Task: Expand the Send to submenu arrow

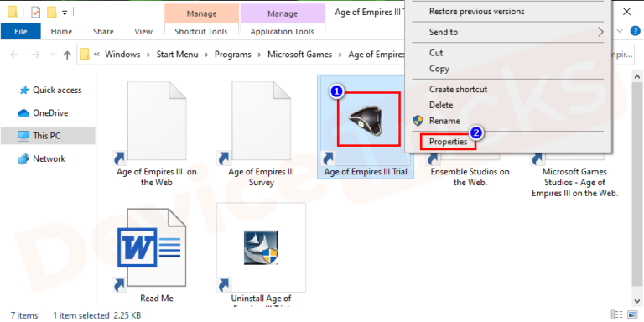Action: pyautogui.click(x=600, y=32)
